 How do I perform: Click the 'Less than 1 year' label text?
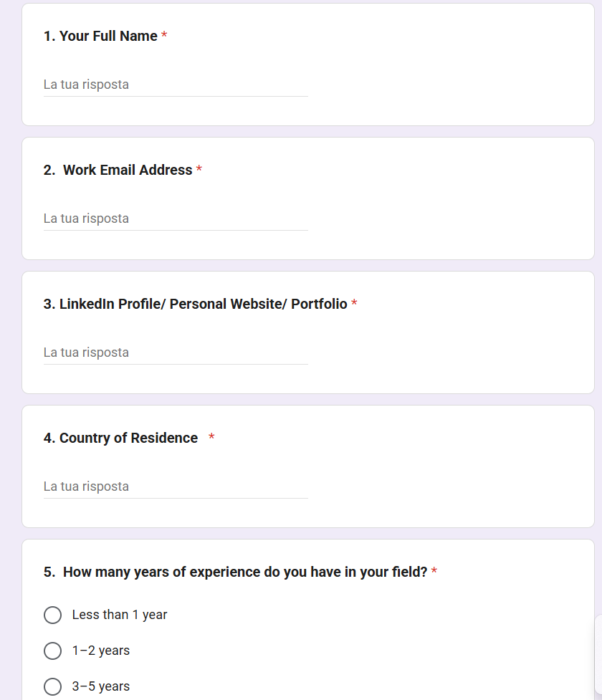(x=119, y=615)
